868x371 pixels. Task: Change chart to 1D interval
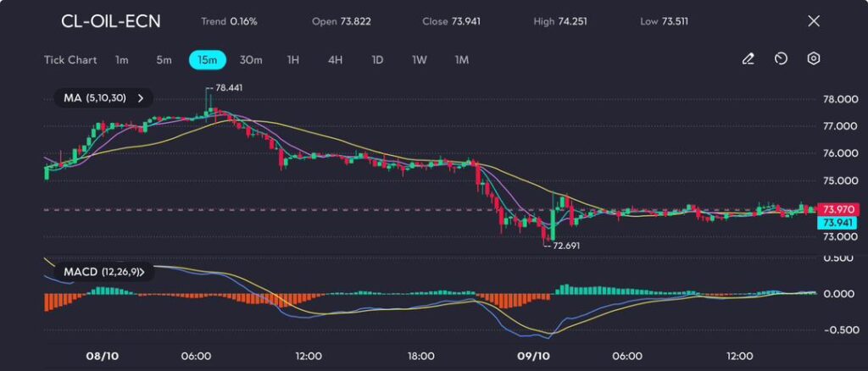click(377, 60)
